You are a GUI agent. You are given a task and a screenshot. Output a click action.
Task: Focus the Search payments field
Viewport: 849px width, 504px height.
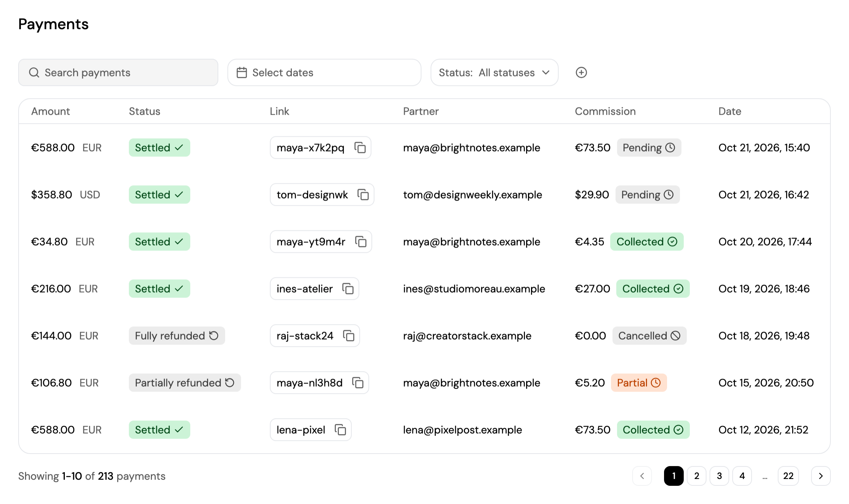(x=118, y=72)
